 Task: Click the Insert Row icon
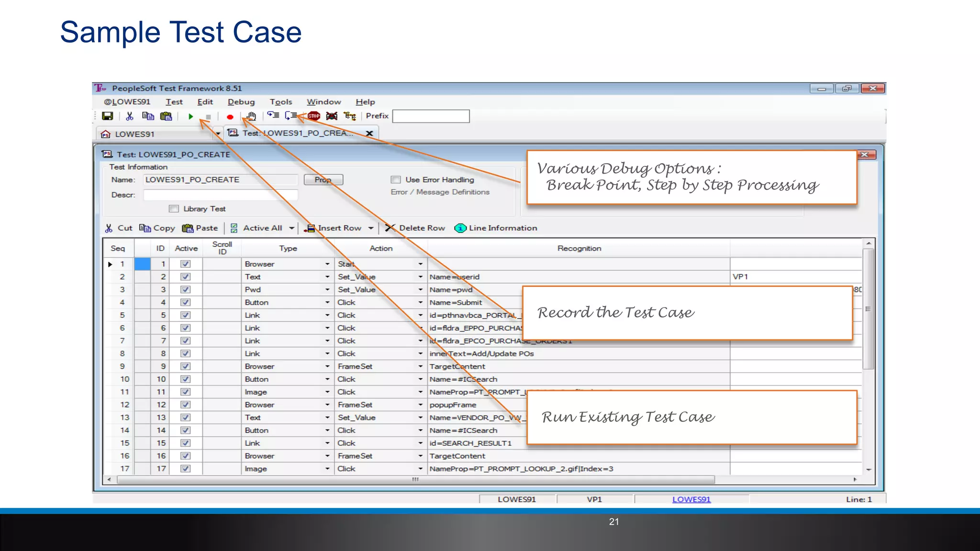(310, 228)
